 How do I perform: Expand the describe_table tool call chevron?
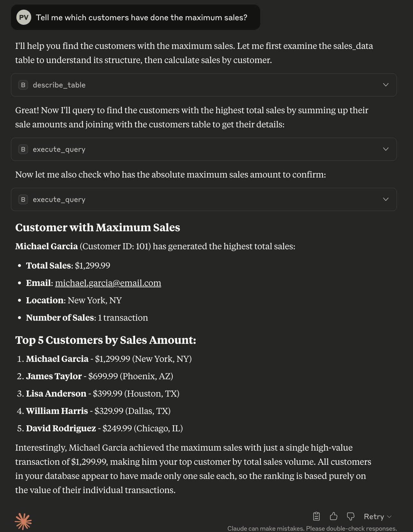tap(386, 85)
